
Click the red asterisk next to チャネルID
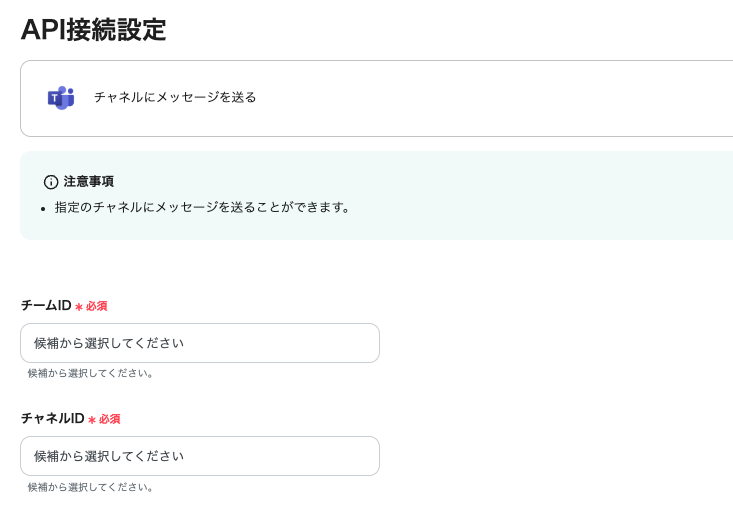click(92, 420)
